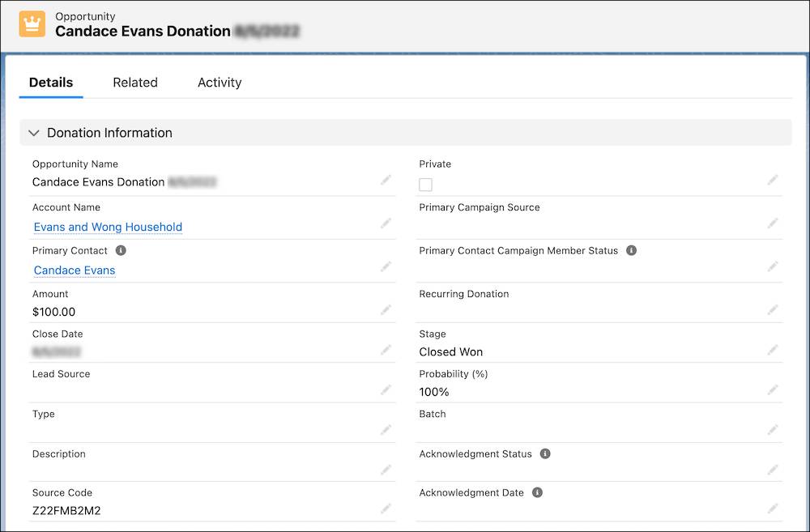Switch to the Related tab
Image resolution: width=810 pixels, height=532 pixels.
click(135, 82)
